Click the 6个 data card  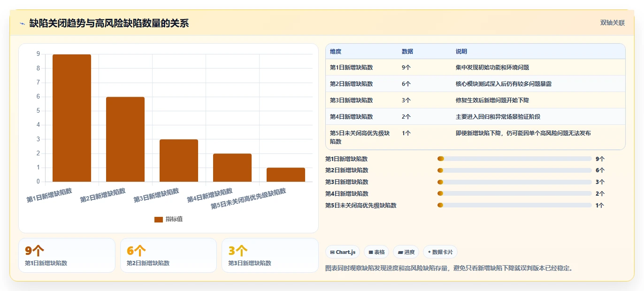169,255
